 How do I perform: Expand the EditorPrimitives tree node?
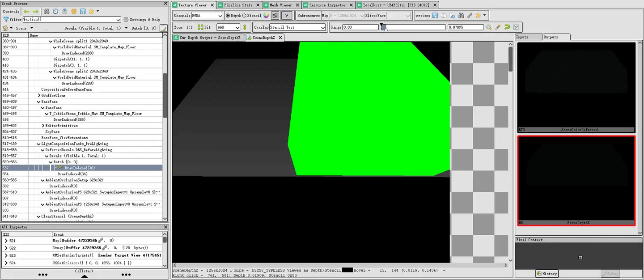42,126
